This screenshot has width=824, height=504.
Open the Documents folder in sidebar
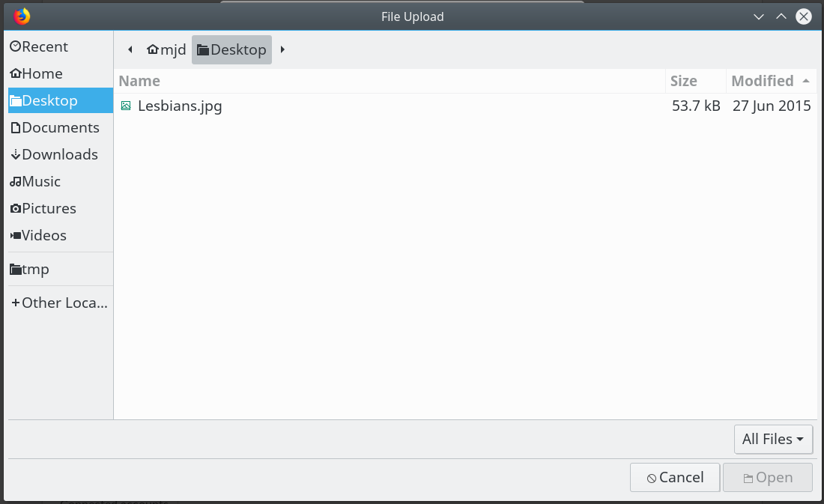point(61,128)
